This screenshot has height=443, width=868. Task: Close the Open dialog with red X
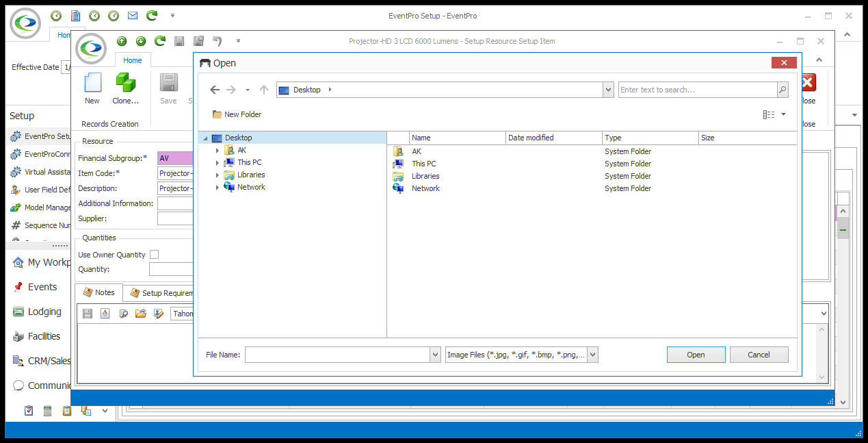[x=784, y=63]
